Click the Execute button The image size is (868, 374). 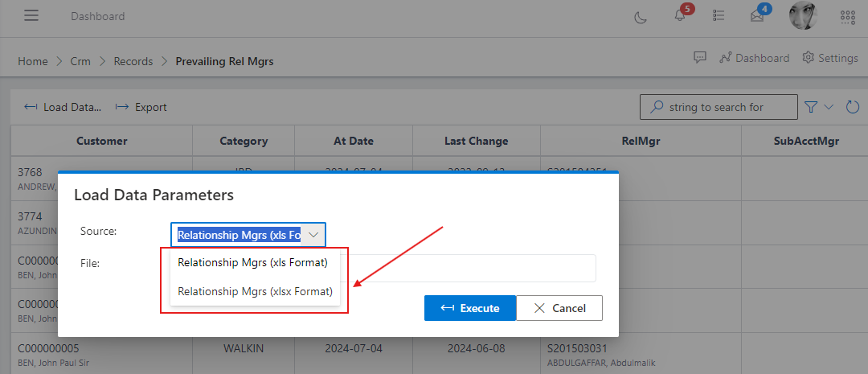tap(470, 308)
